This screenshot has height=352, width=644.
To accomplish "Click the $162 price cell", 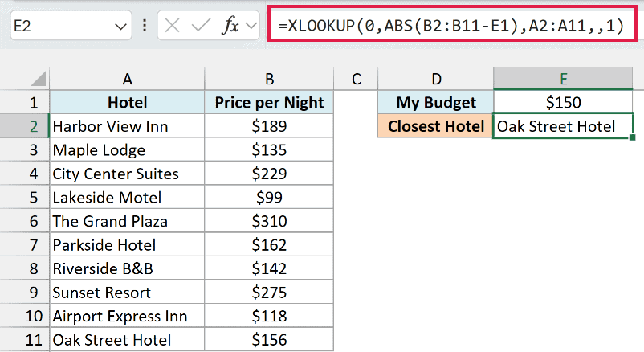I will (x=269, y=245).
